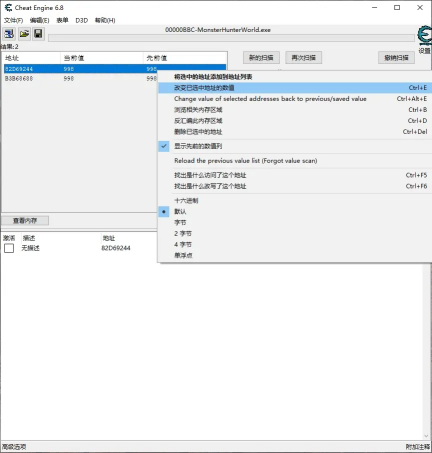This screenshot has height=453, width=432.
Task: Click 高级选项 in the status bar
Action: coord(14,447)
